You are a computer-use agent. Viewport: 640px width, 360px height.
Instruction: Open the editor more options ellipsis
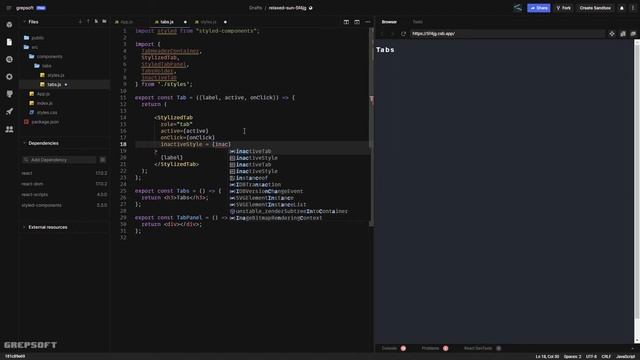368,22
